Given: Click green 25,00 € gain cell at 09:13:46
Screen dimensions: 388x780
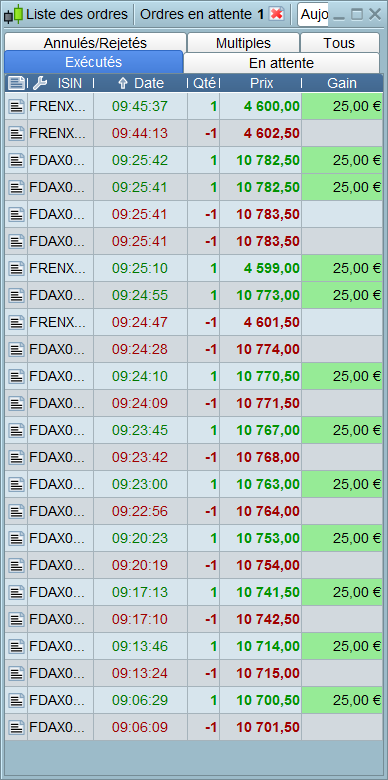Looking at the screenshot, I should (342, 646).
